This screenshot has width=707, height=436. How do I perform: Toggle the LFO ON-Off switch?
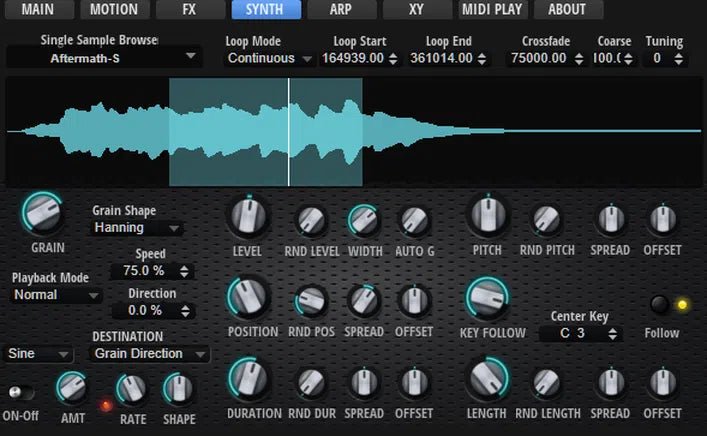click(17, 392)
